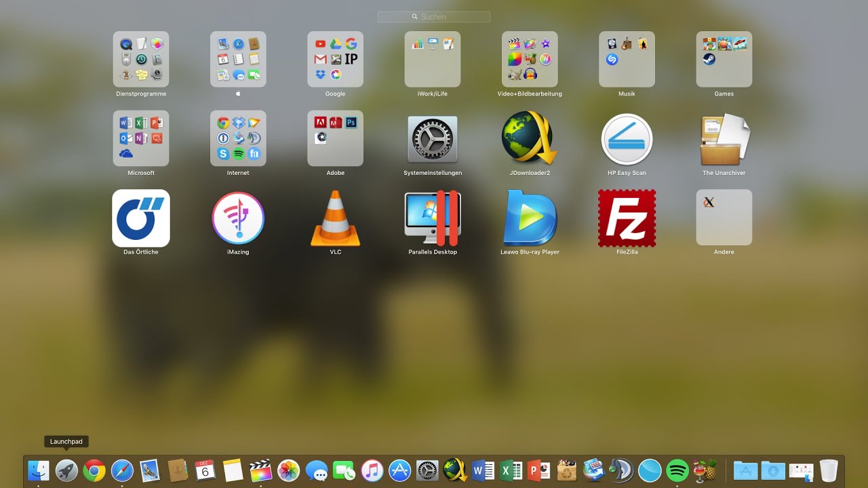Open Notes from the Dock

click(233, 470)
